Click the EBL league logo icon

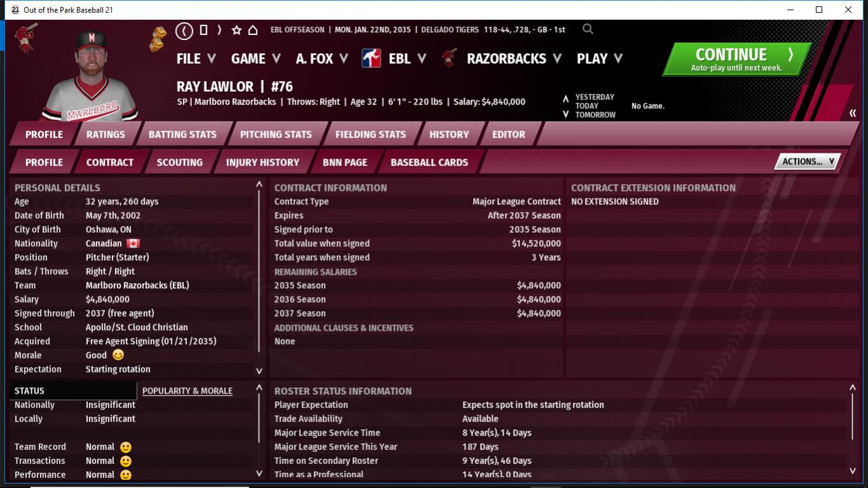[371, 59]
